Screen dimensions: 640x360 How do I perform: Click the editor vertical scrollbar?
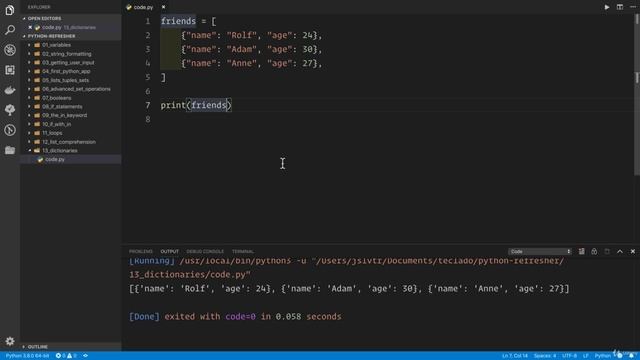[x=637, y=95]
